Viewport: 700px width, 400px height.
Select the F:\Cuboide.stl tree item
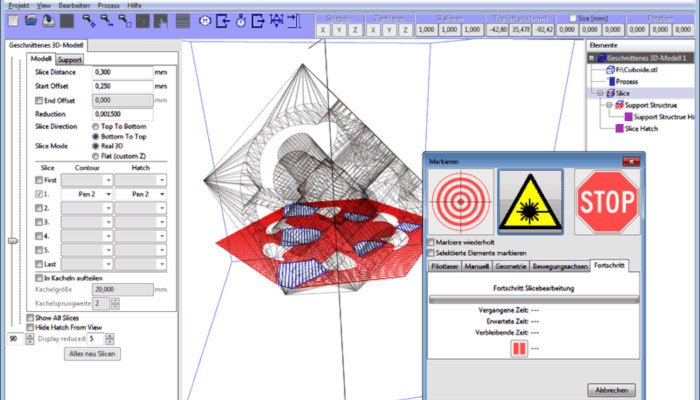[x=636, y=70]
